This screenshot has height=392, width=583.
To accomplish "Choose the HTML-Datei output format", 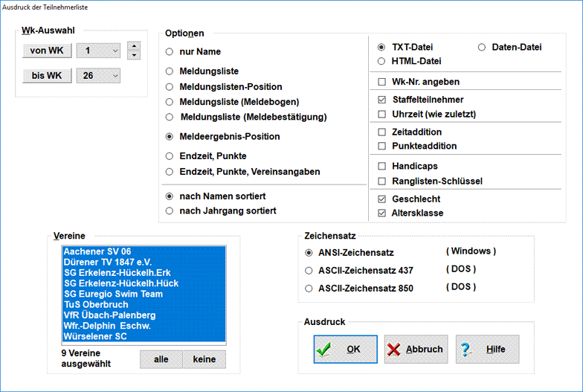I will tap(381, 61).
